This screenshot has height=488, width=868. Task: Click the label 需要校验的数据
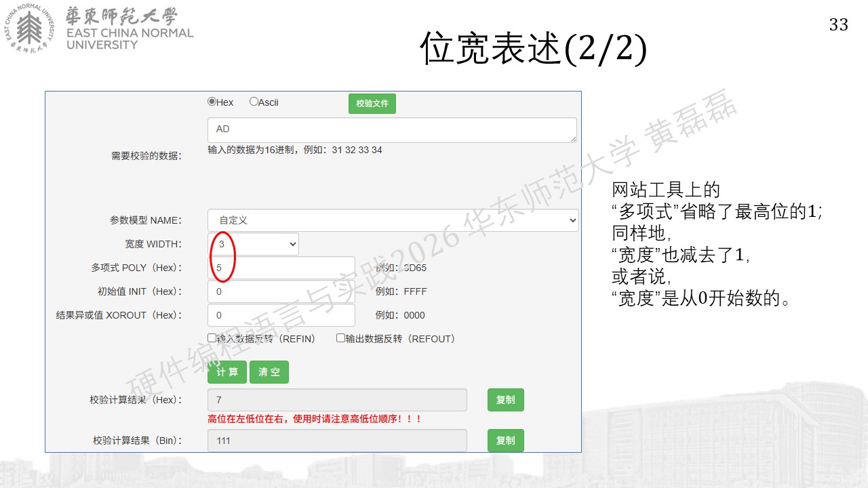pos(146,156)
